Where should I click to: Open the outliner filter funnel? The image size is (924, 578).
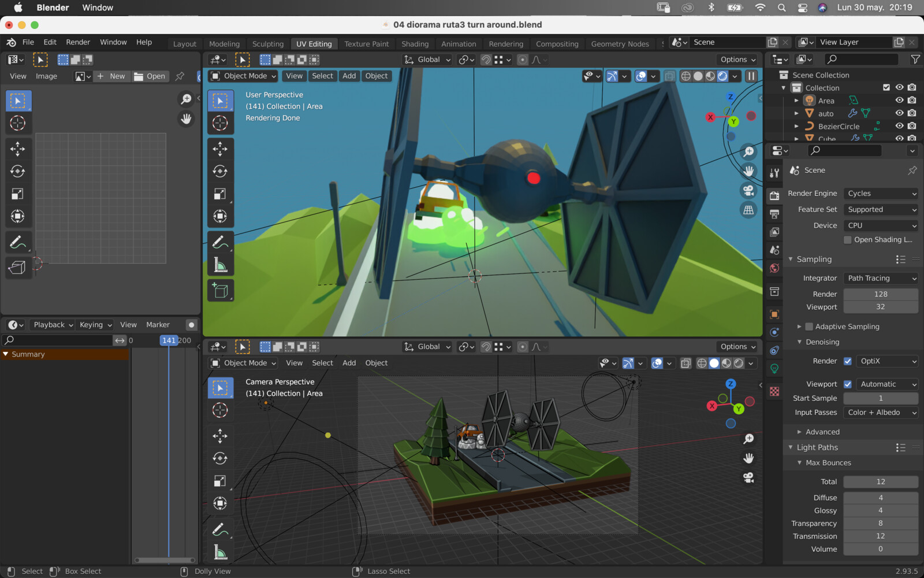(x=915, y=59)
